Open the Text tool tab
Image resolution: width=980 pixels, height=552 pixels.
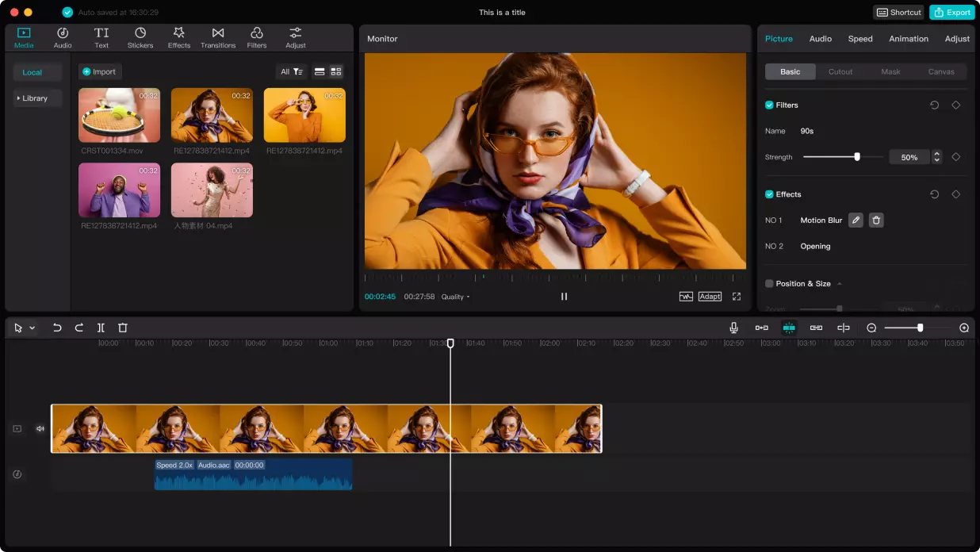point(101,37)
